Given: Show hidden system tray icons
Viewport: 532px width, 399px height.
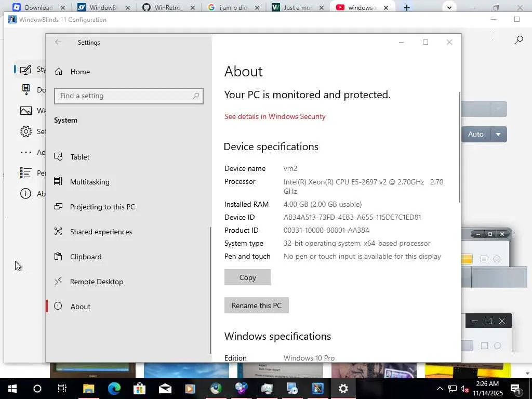Looking at the screenshot, I should pyautogui.click(x=440, y=389).
